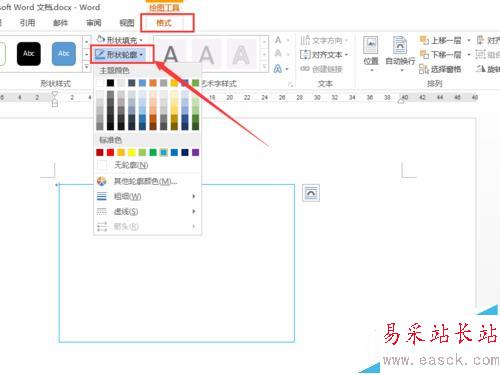500x375 pixels.
Task: Apply the blue Abc shape style
Action: [x=64, y=54]
